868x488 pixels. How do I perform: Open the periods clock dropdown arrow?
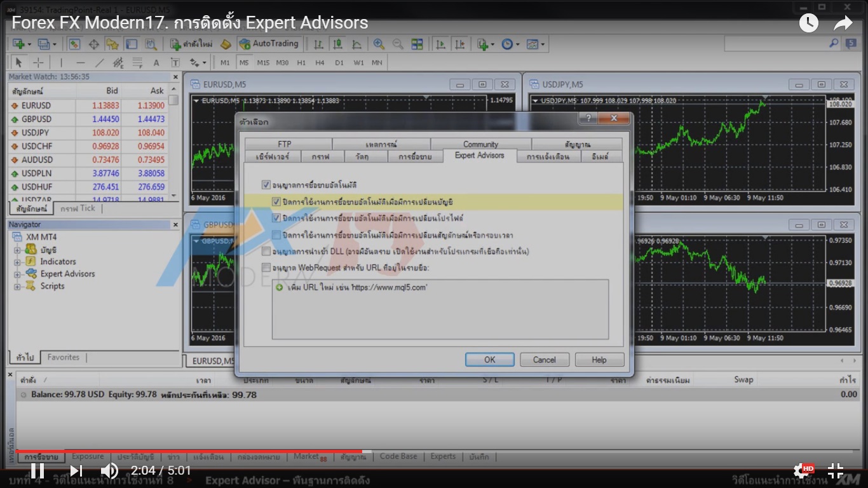(518, 44)
